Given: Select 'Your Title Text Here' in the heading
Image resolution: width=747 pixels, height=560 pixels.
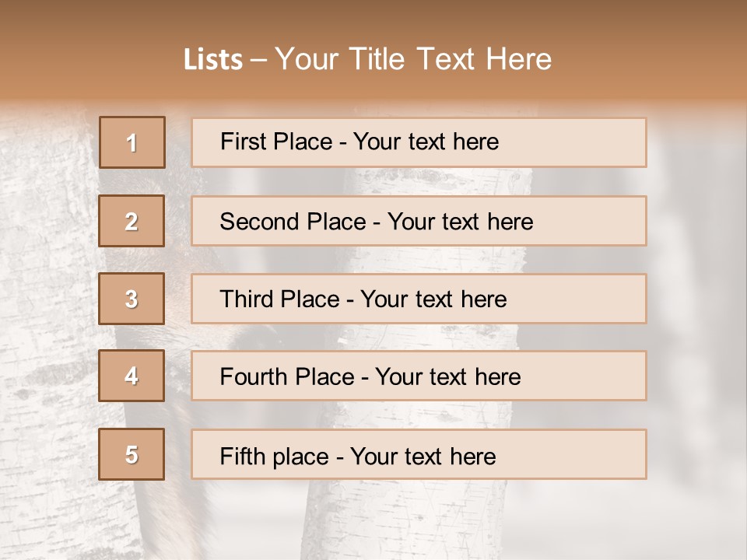Looking at the screenshot, I should click(413, 59).
